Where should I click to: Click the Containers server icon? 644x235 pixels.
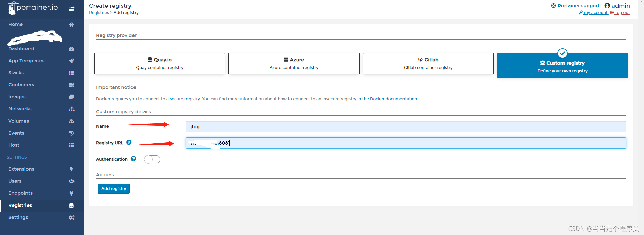point(71,85)
